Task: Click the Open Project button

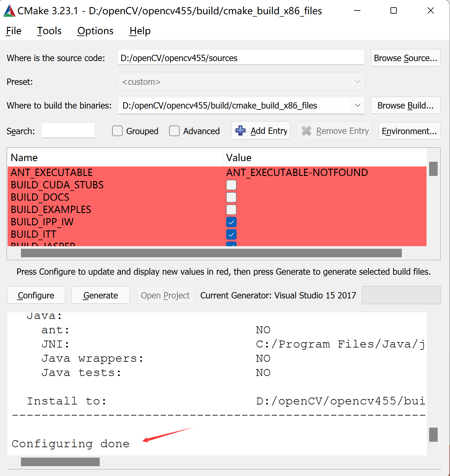Action: (x=165, y=295)
